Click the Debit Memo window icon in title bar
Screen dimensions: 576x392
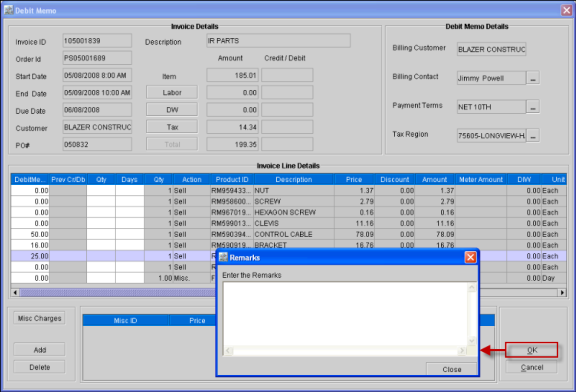(9, 10)
